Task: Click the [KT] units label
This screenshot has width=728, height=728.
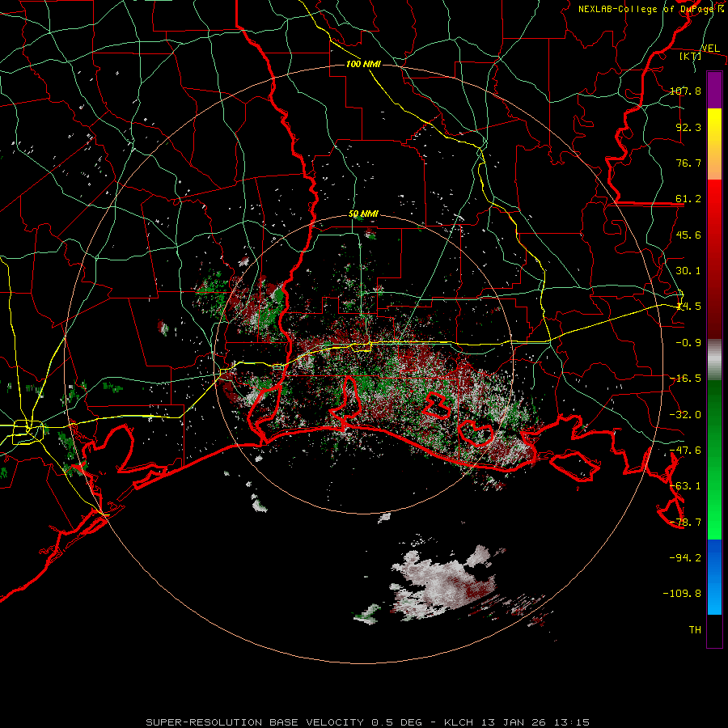Action: (x=691, y=56)
